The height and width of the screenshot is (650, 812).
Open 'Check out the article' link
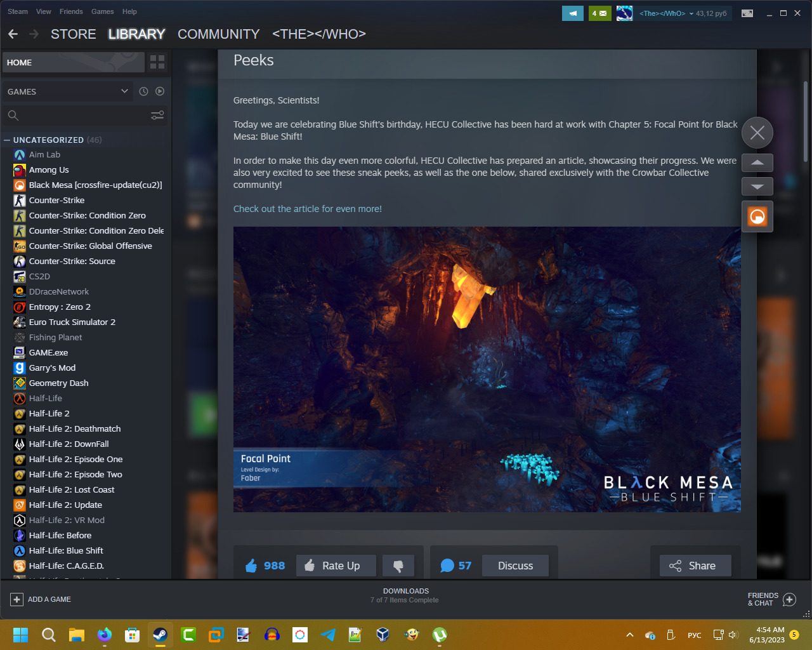pyautogui.click(x=308, y=209)
